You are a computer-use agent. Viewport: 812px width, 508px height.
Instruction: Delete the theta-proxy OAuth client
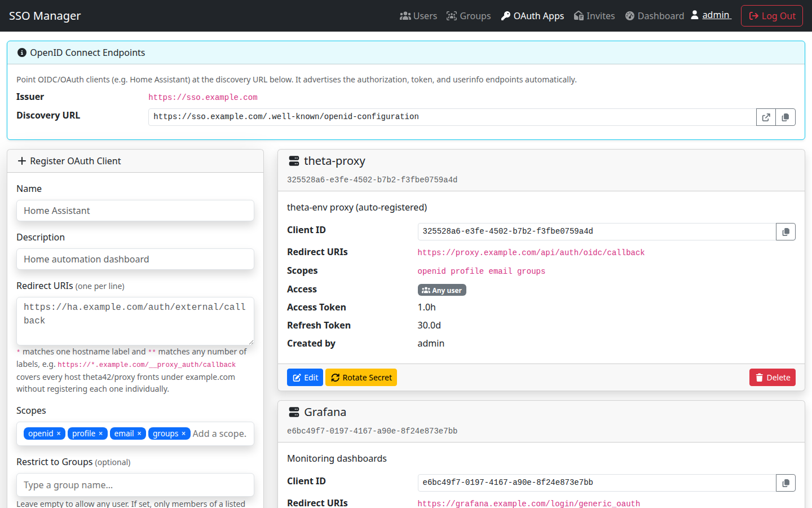point(773,378)
